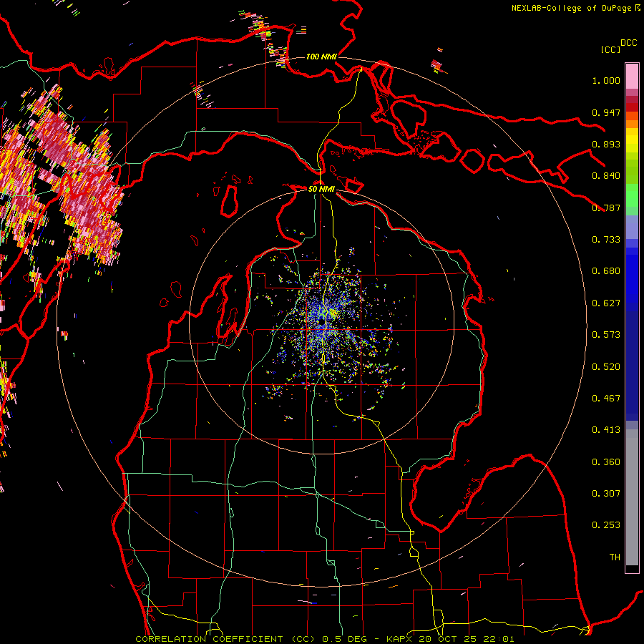Pick the pink segment of the color bar

[632, 76]
